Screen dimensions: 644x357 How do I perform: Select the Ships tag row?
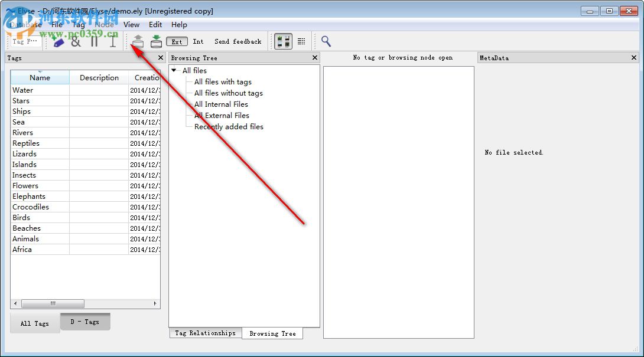click(x=86, y=111)
